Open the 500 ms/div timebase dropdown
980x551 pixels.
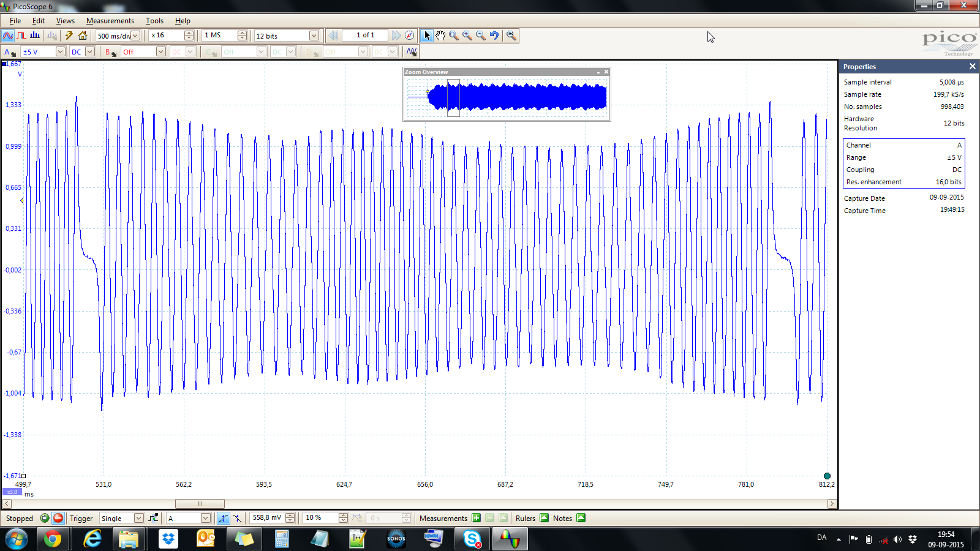tap(135, 36)
